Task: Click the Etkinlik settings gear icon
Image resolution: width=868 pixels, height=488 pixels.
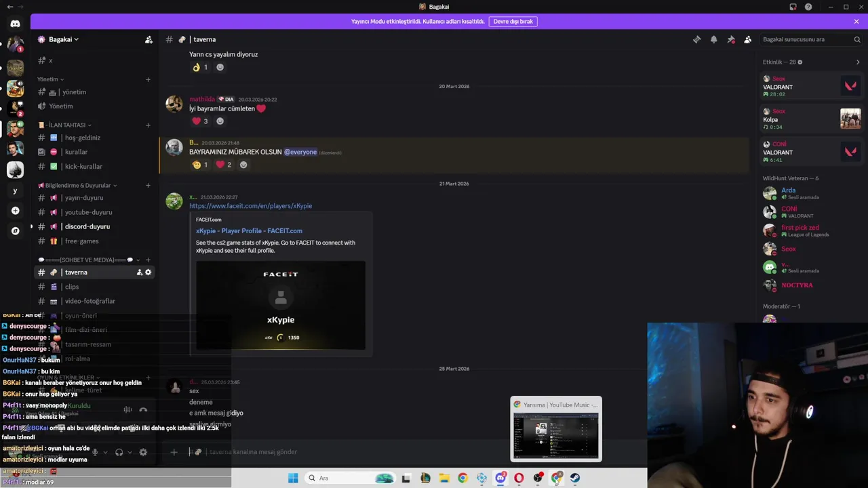Action: click(800, 62)
